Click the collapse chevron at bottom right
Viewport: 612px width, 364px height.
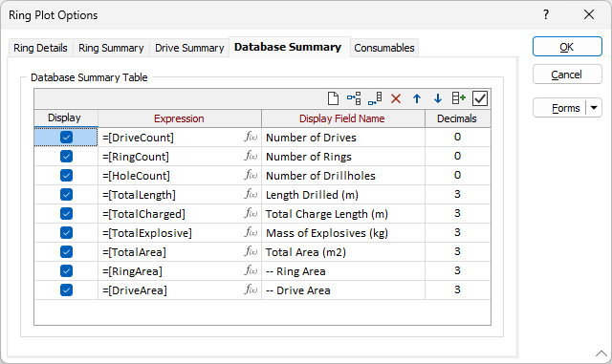click(601, 353)
